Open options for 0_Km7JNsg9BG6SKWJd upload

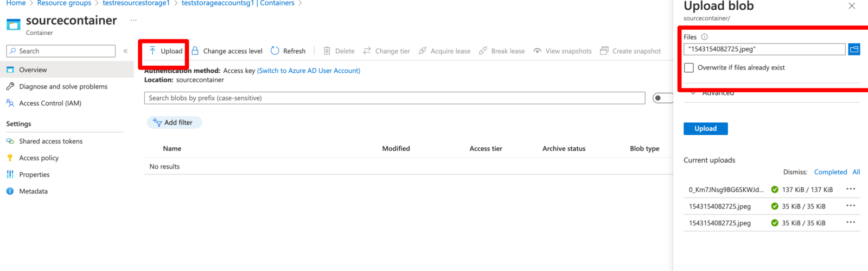tap(851, 190)
